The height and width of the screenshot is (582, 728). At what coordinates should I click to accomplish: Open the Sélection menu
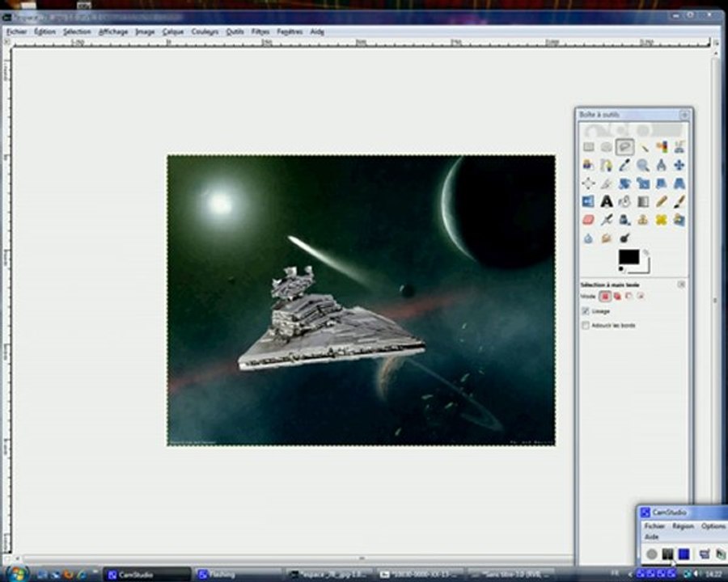point(77,32)
